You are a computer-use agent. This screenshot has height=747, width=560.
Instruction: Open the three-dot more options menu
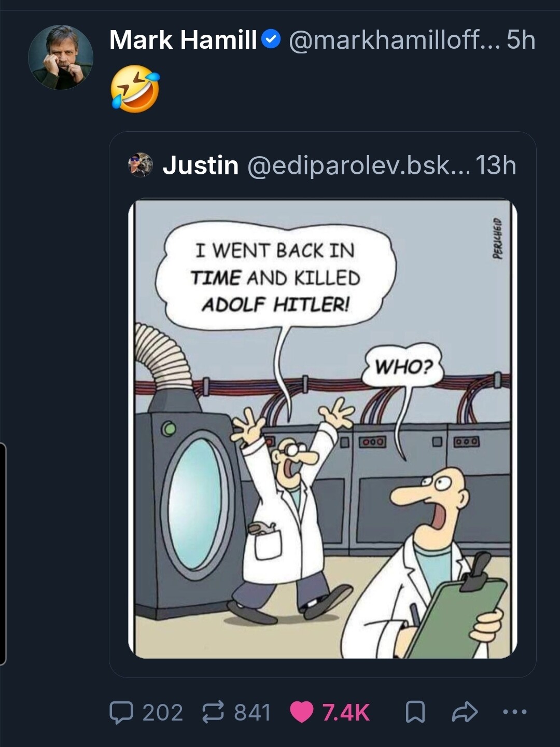tap(515, 712)
